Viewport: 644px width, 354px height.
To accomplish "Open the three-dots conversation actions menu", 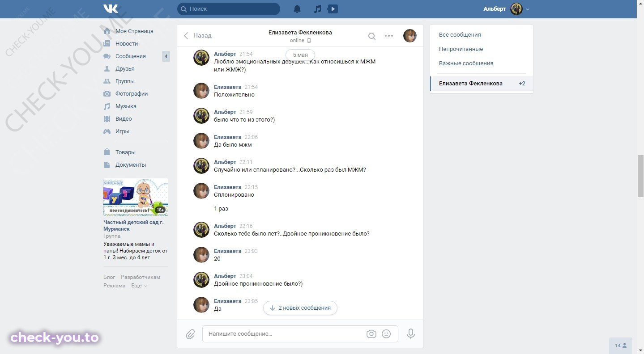I will [x=389, y=36].
